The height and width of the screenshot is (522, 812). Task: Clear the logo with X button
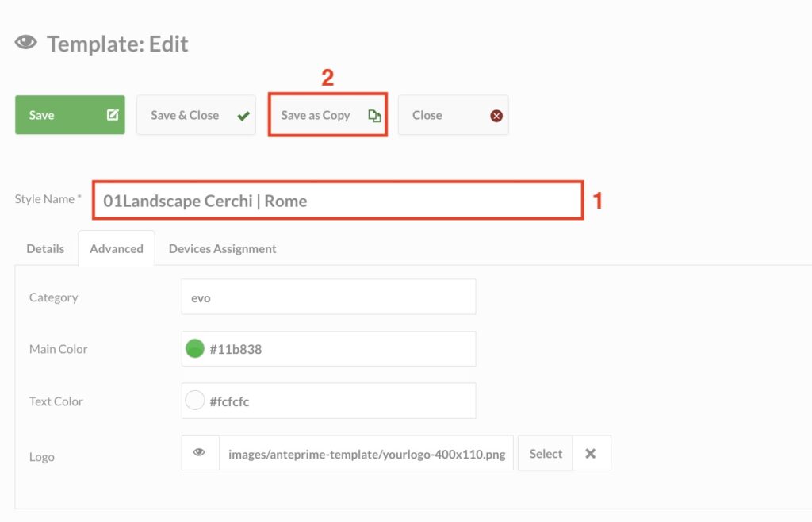[x=591, y=453]
